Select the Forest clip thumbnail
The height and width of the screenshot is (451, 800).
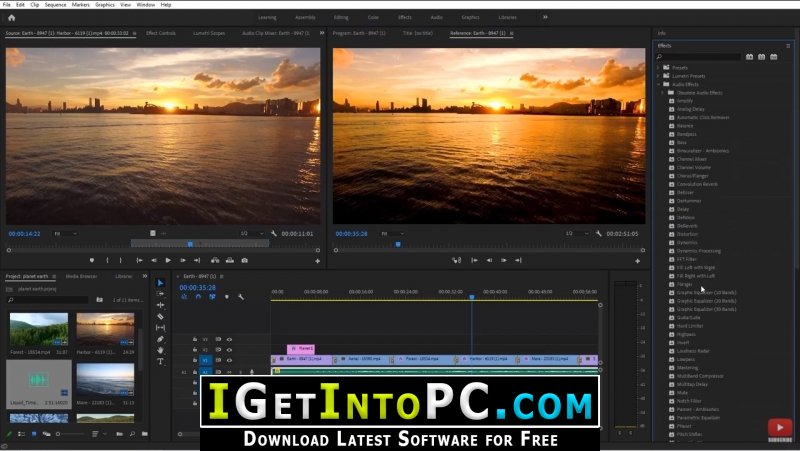[x=39, y=330]
